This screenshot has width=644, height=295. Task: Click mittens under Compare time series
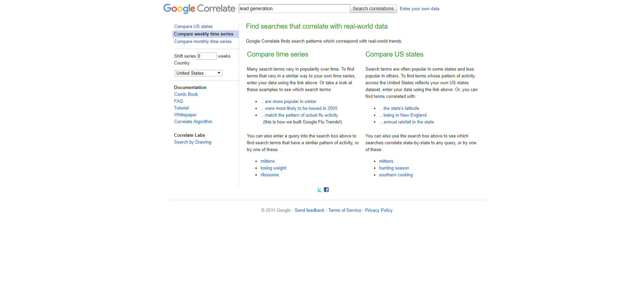click(x=268, y=161)
